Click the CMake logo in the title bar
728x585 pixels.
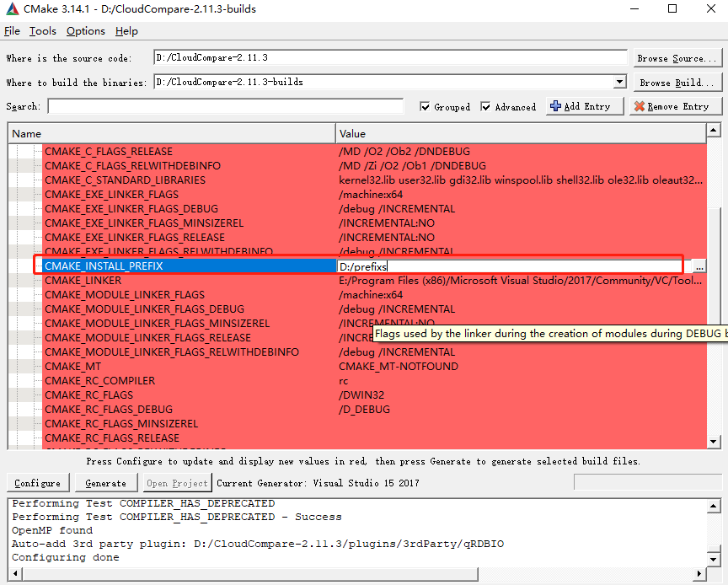[x=12, y=8]
